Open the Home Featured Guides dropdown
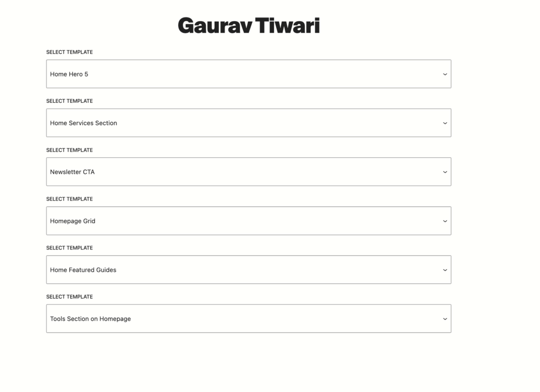The width and height of the screenshot is (540, 392). pos(249,270)
